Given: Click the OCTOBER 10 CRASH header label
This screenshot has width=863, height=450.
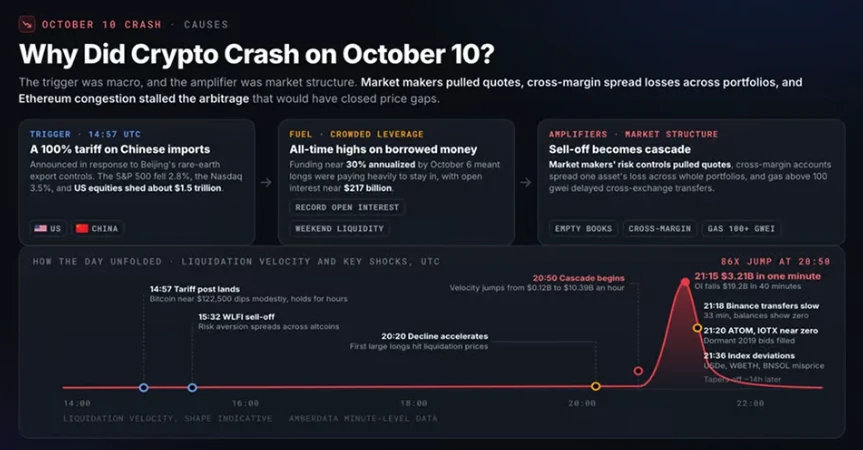Looking at the screenshot, I should coord(102,25).
